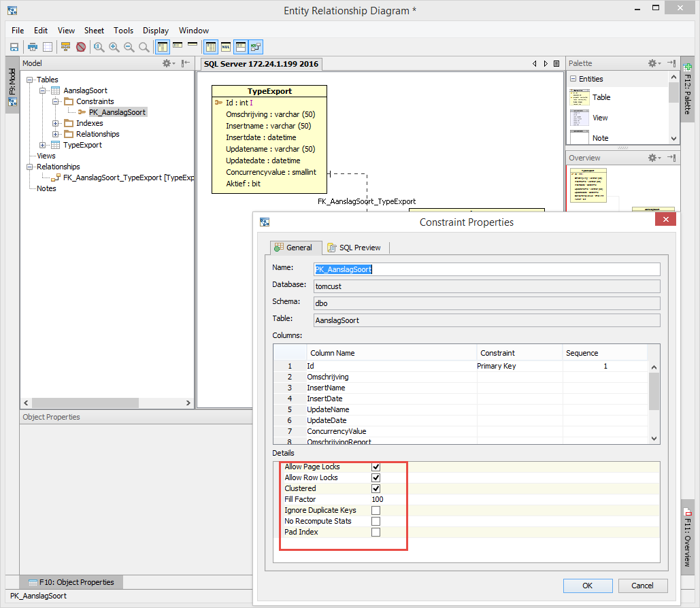Click the OK button
The image size is (700, 608).
pyautogui.click(x=587, y=586)
